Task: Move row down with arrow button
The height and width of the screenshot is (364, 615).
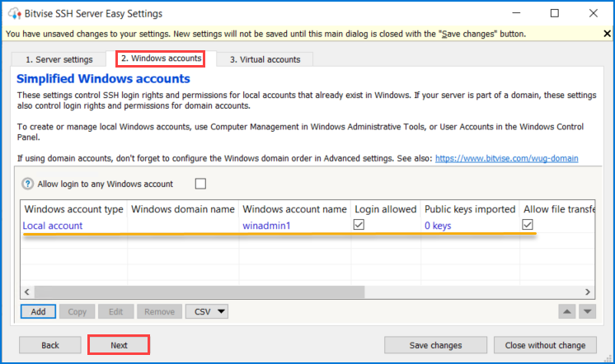Action: pyautogui.click(x=587, y=311)
